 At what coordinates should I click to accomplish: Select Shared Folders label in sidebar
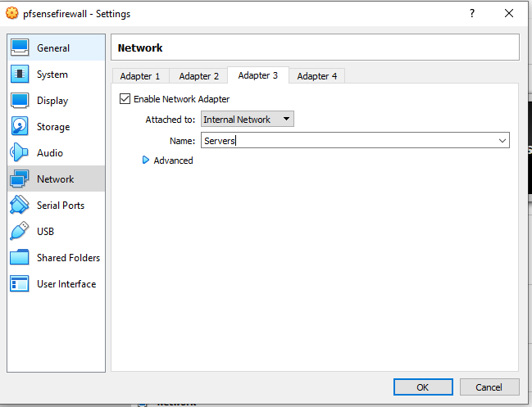click(x=69, y=258)
